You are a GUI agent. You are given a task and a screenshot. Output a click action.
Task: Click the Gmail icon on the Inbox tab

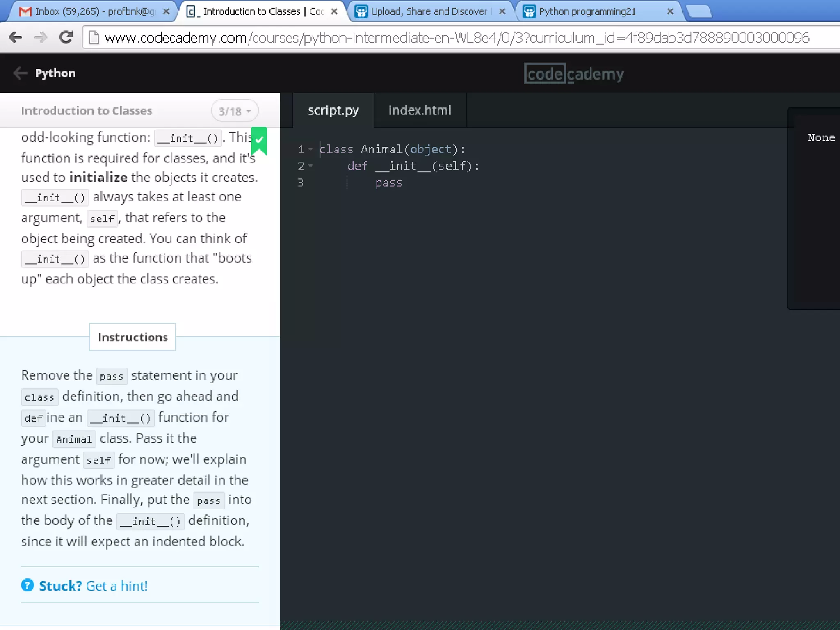(25, 11)
